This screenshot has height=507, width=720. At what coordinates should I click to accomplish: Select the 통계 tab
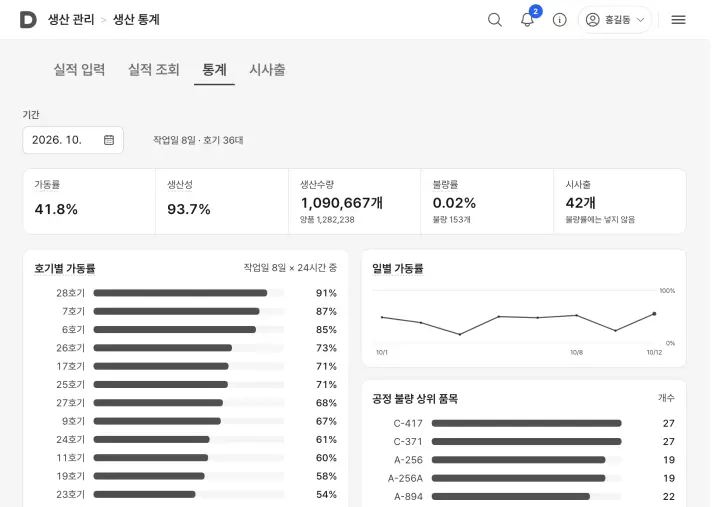[214, 69]
